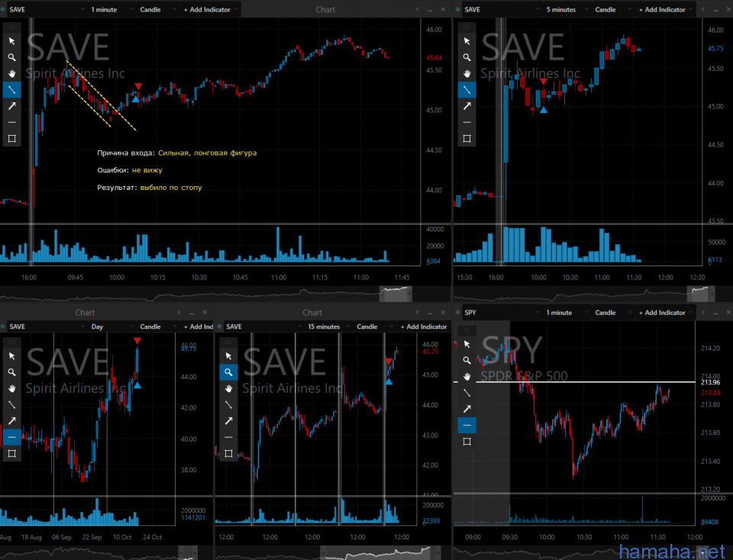Select the arrow drawing tool in the SPY chart
Image resolution: width=733 pixels, height=560 pixels.
[x=467, y=409]
